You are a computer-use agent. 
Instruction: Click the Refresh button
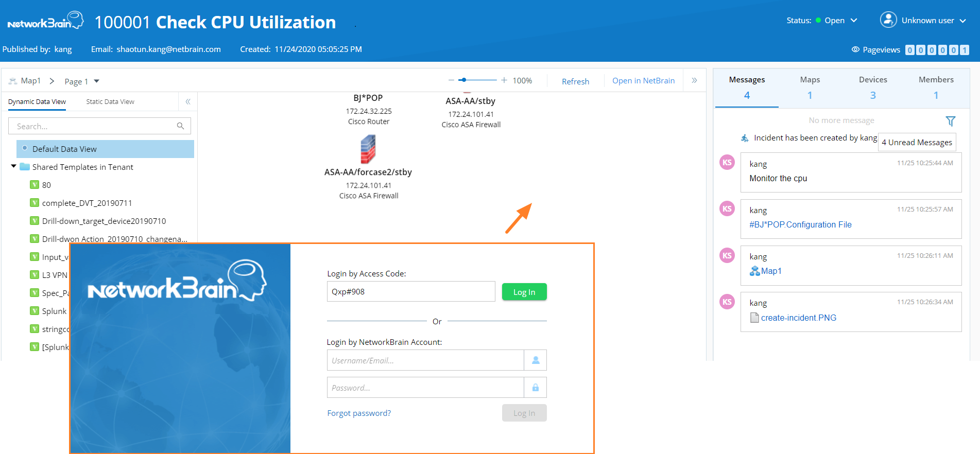pos(575,81)
